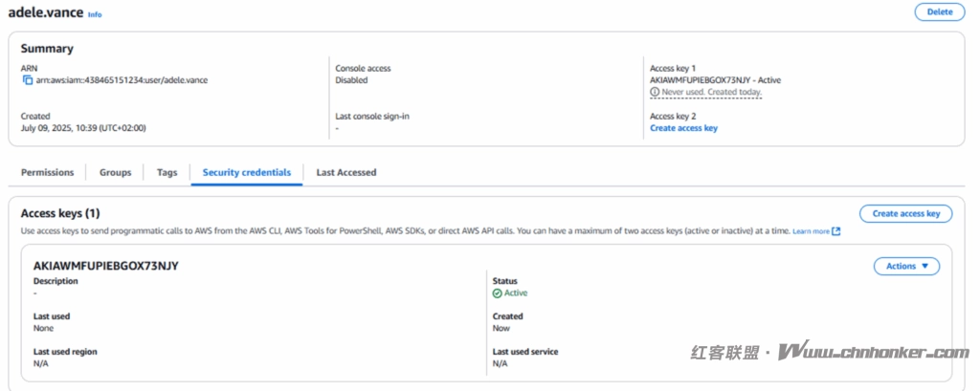
Task: Click the info icon beside 'Never used'
Action: pos(655,92)
